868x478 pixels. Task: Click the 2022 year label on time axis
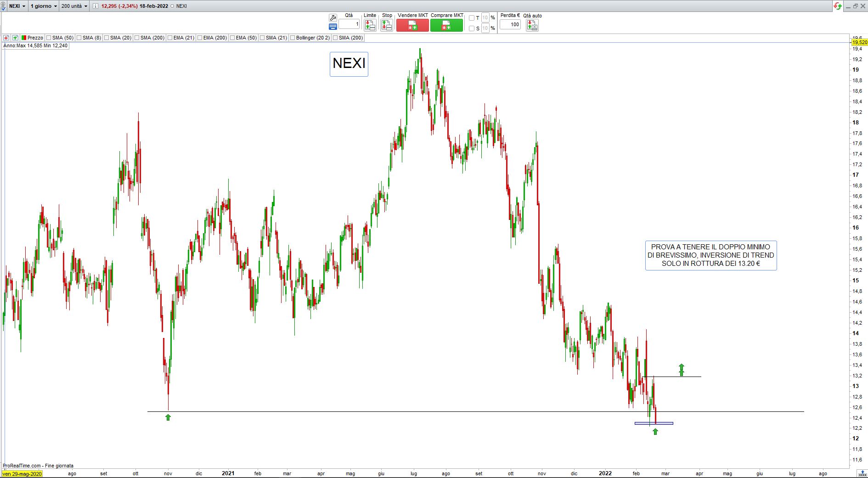coord(605,473)
